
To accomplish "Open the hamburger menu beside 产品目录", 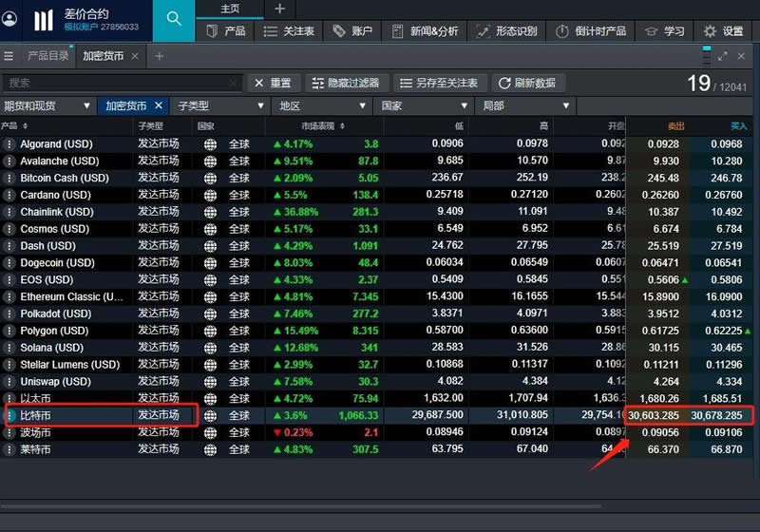I will pyautogui.click(x=9, y=57).
